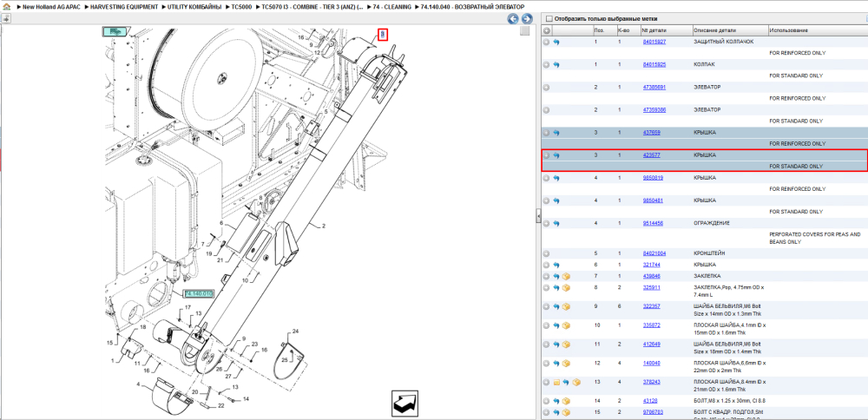Click the package box icon for part 335872

coord(566,325)
